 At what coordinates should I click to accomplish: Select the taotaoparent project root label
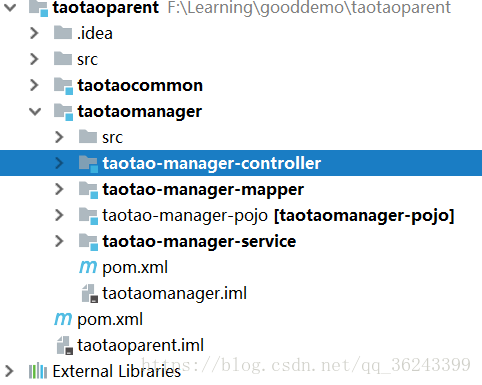106,8
